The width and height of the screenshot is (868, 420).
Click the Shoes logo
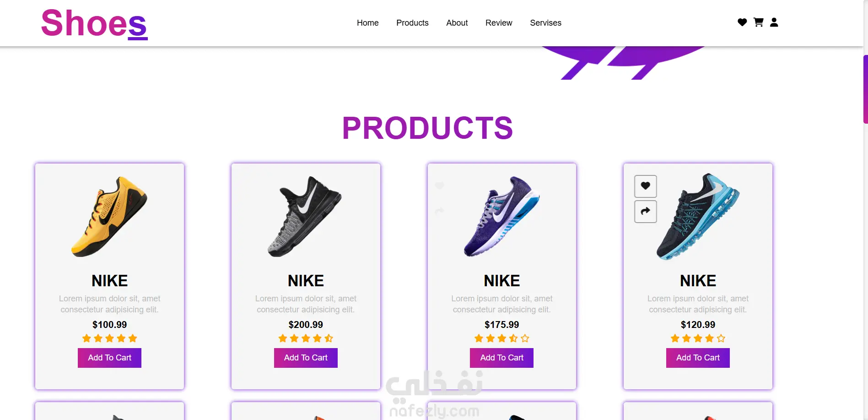(x=94, y=23)
